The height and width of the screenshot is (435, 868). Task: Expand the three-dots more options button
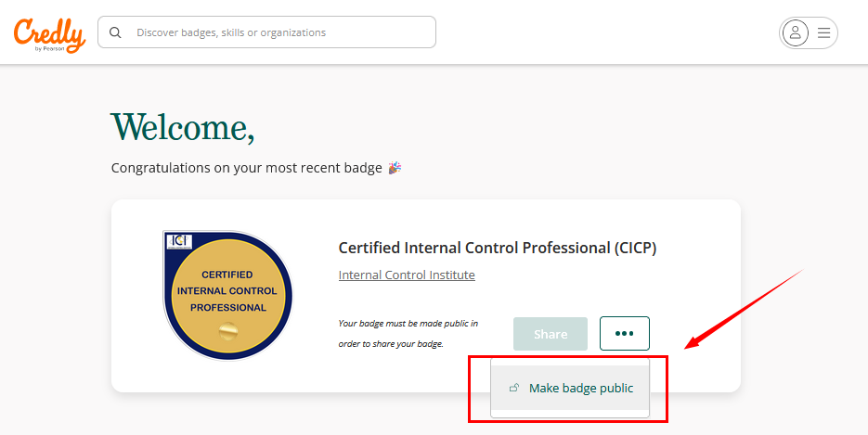click(625, 333)
